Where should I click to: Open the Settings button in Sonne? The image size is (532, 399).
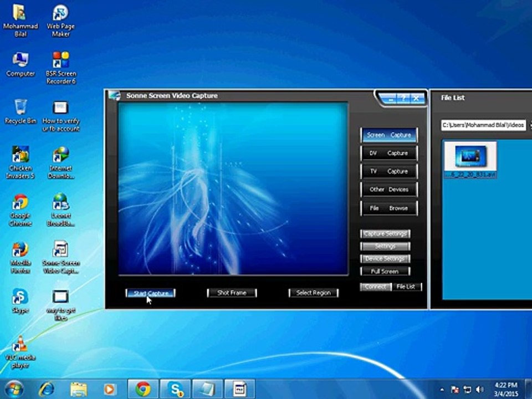click(385, 246)
